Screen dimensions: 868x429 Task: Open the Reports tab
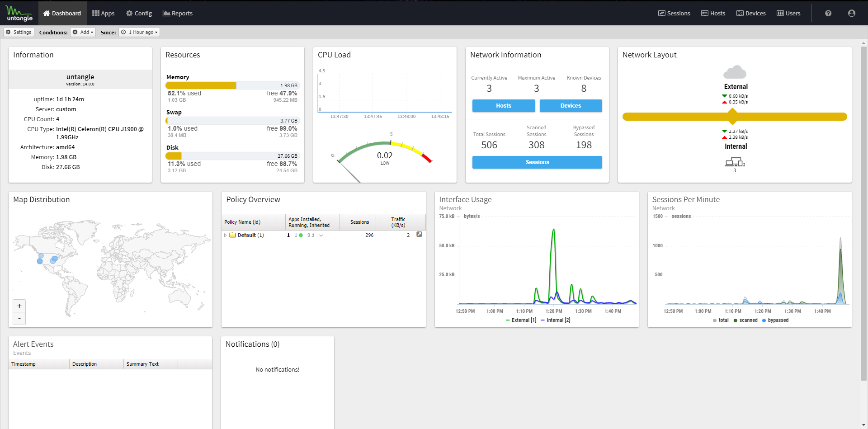(178, 13)
